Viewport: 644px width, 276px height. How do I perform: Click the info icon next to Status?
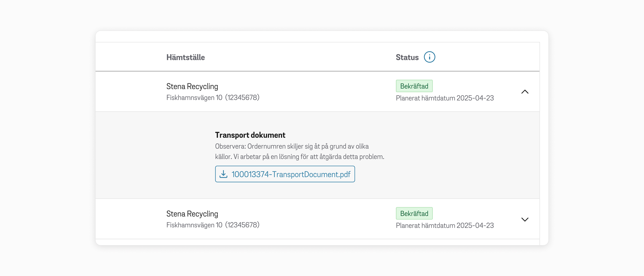(429, 57)
